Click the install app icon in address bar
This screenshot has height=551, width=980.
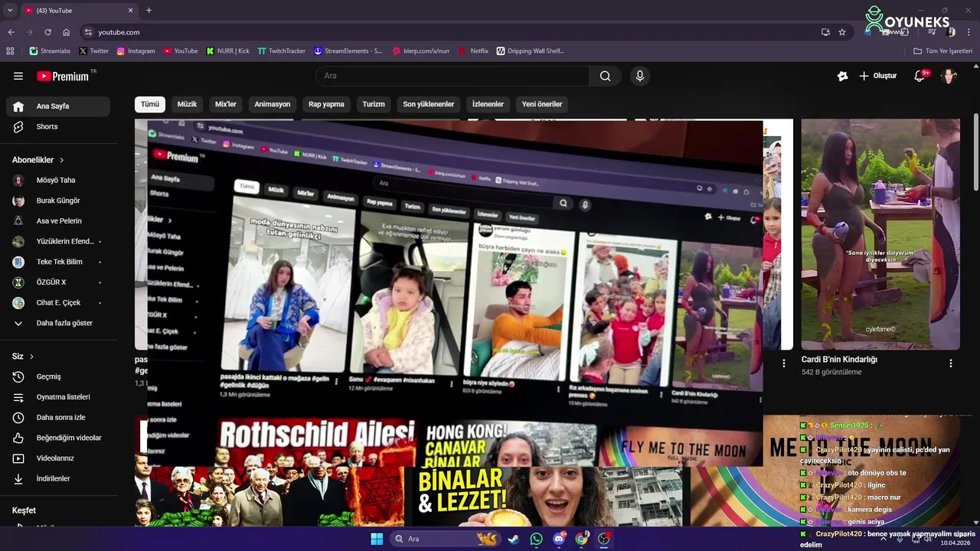pos(825,32)
